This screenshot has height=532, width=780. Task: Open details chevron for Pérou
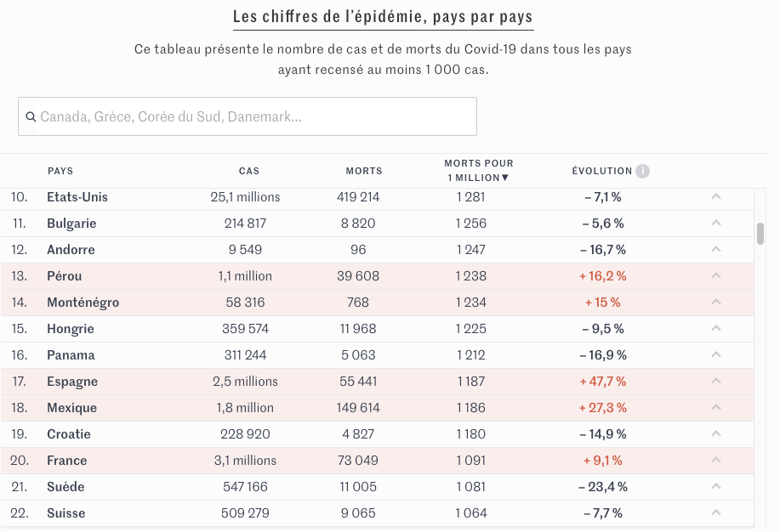click(716, 276)
